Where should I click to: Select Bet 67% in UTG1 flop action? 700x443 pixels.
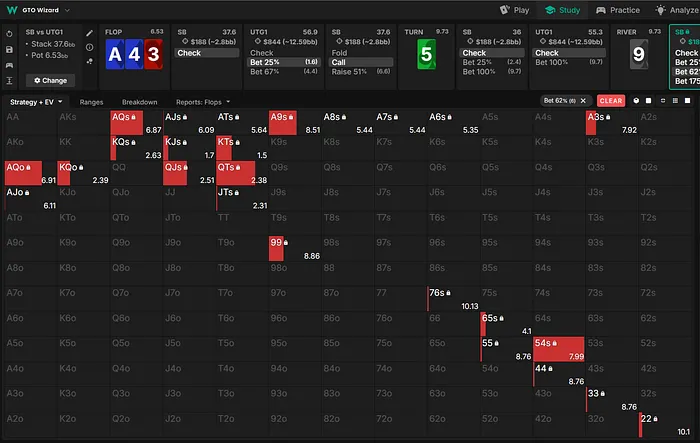pos(283,71)
